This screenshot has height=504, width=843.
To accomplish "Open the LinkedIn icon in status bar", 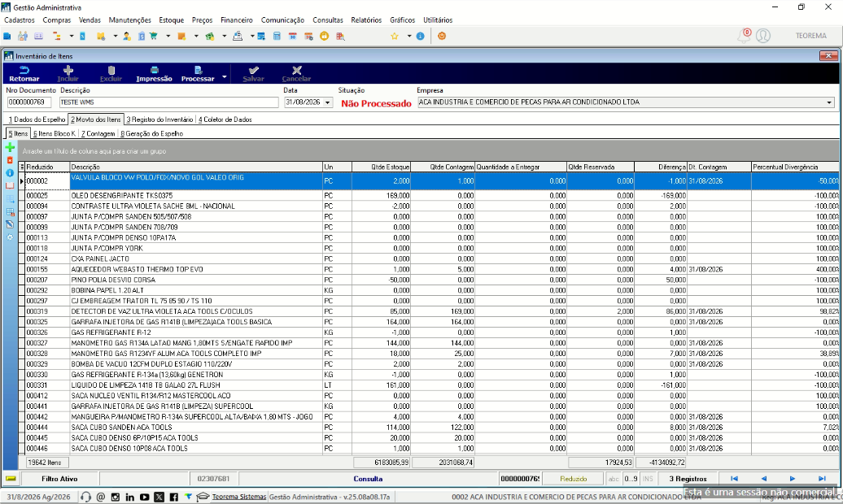I will tap(129, 497).
